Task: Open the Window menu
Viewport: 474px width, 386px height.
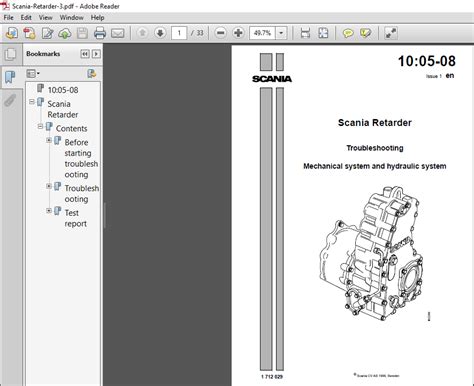Action: 71,17
